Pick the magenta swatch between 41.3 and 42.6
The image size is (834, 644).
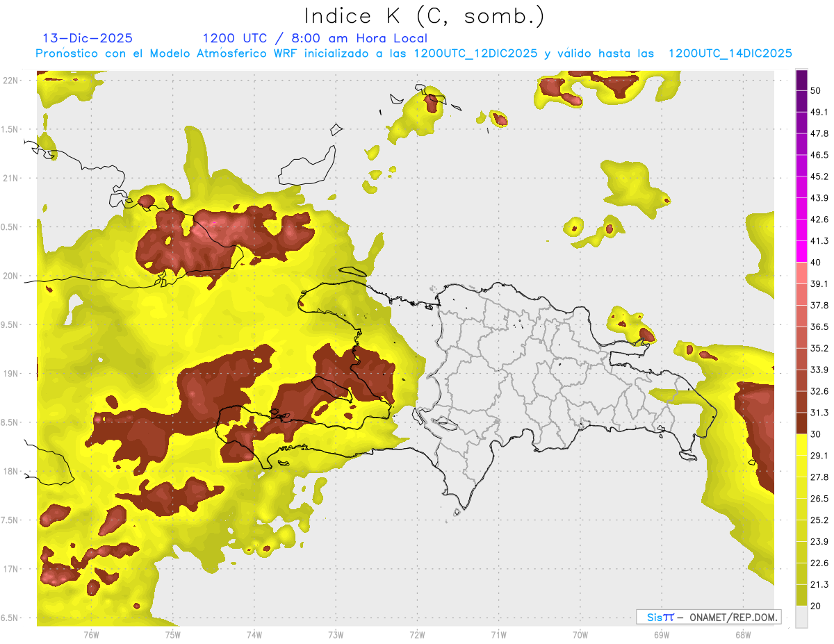(x=801, y=230)
